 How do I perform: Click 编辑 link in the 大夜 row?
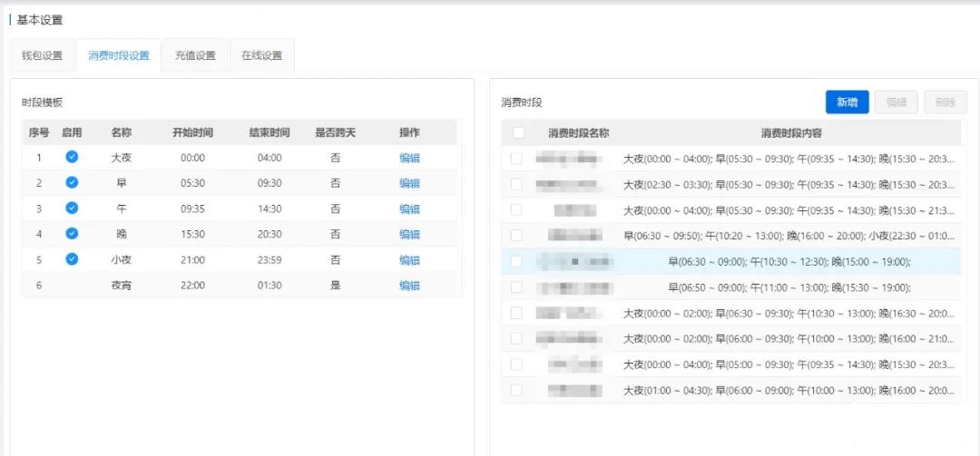pyautogui.click(x=409, y=158)
